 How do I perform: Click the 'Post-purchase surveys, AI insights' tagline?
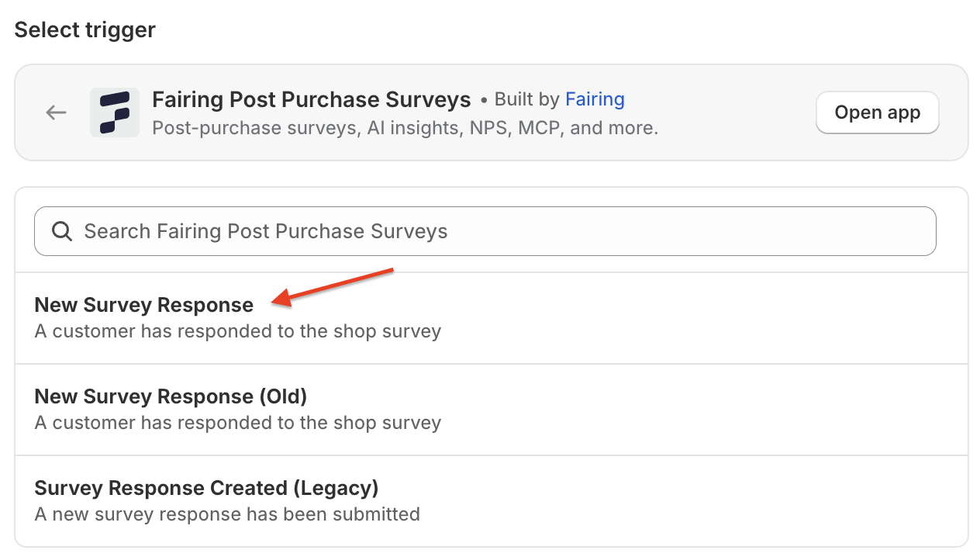click(x=405, y=128)
